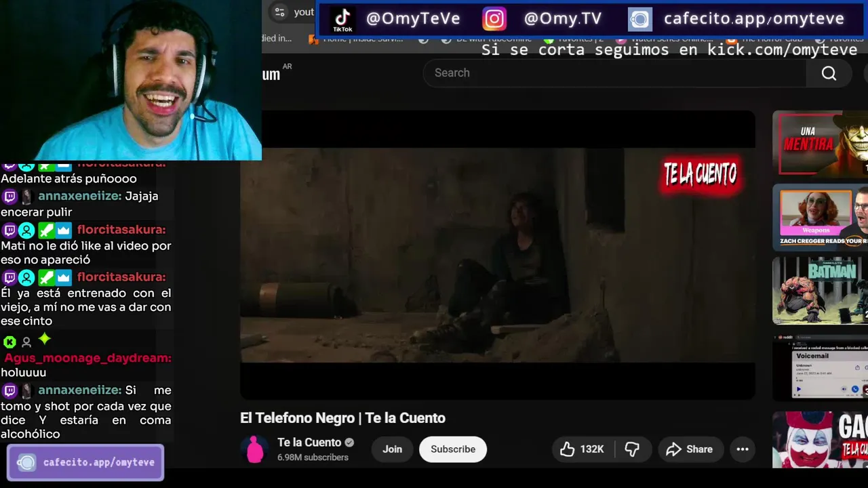Click the YouTube search magnifier icon

pyautogui.click(x=829, y=73)
